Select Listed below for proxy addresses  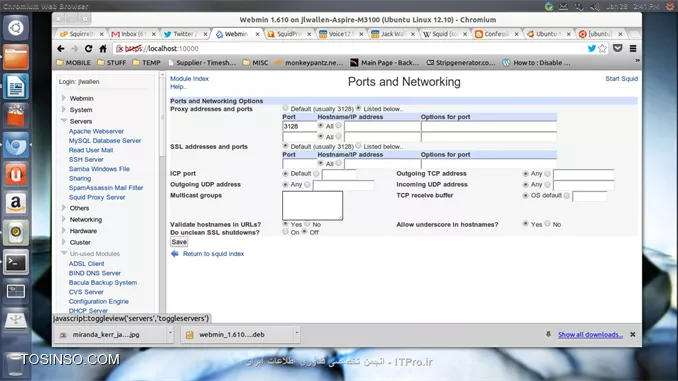pos(358,108)
